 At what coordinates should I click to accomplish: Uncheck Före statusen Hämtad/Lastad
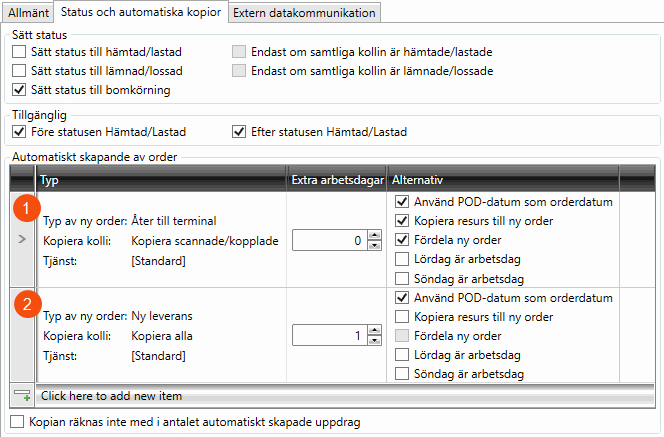pyautogui.click(x=19, y=131)
